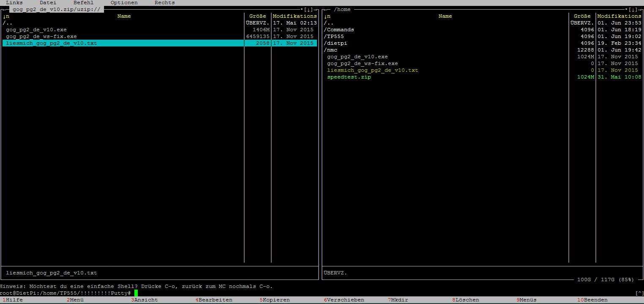The width and height of the screenshot is (644, 304).
Task: Click the 1406M size in left panel
Action: pos(261,30)
